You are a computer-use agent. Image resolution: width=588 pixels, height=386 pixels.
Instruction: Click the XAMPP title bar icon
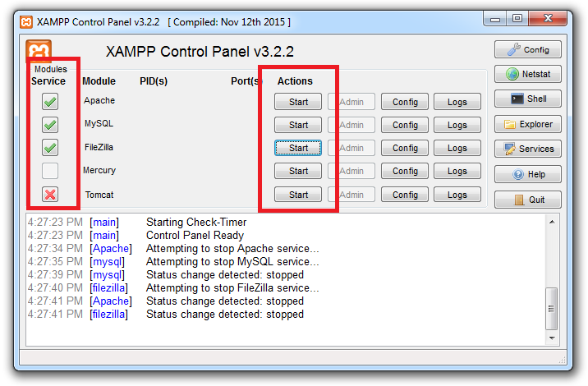pyautogui.click(x=27, y=21)
